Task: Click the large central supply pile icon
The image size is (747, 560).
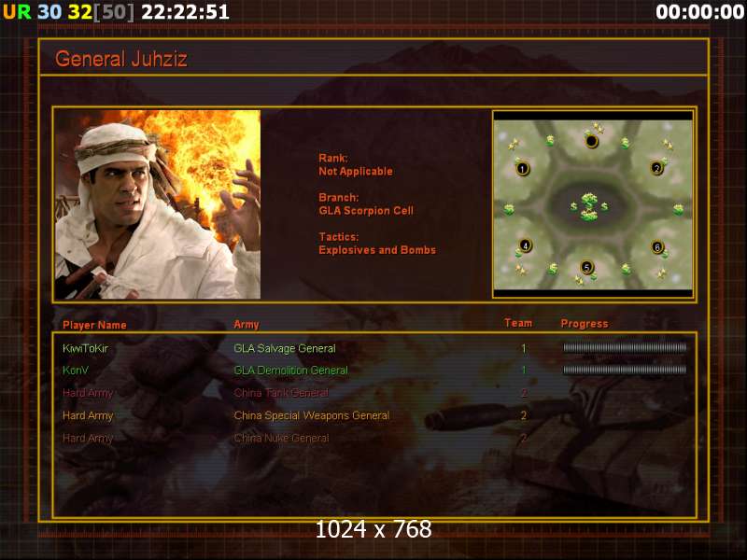Action: (x=590, y=206)
